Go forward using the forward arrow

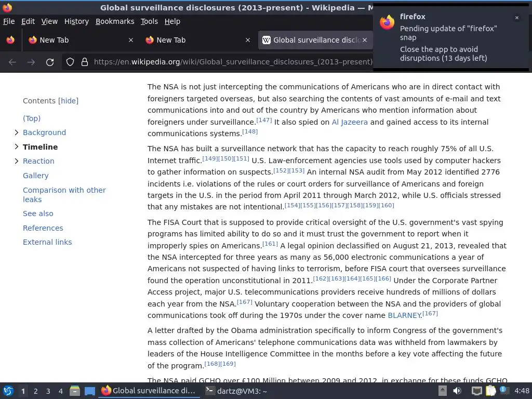(31, 62)
